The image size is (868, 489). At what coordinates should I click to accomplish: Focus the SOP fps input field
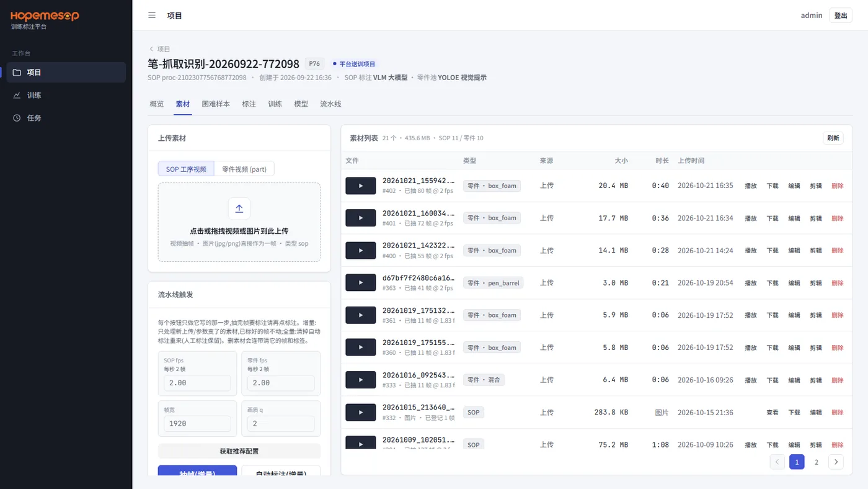point(197,383)
